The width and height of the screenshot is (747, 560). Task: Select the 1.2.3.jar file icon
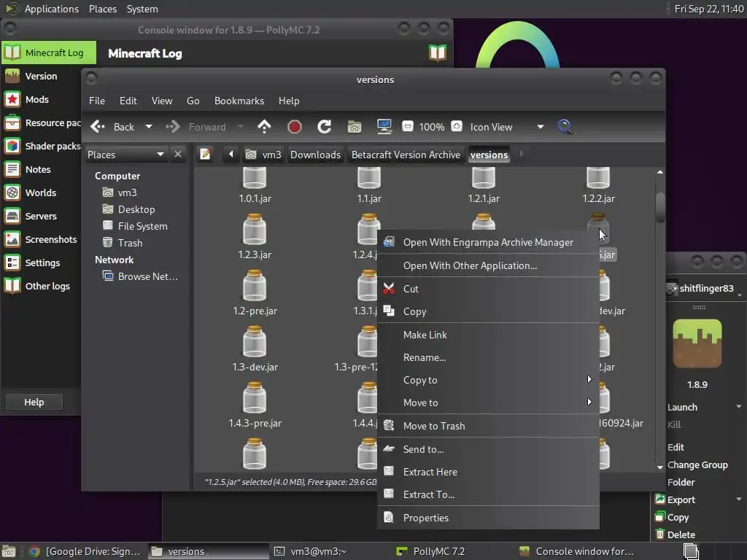pos(255,229)
